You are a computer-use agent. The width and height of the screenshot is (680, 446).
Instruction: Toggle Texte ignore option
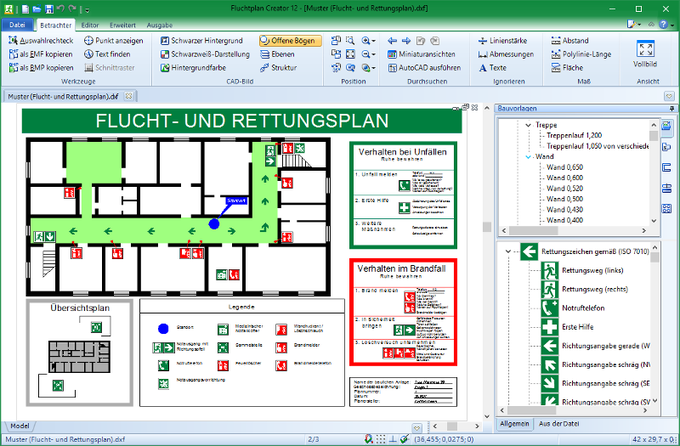click(492, 68)
